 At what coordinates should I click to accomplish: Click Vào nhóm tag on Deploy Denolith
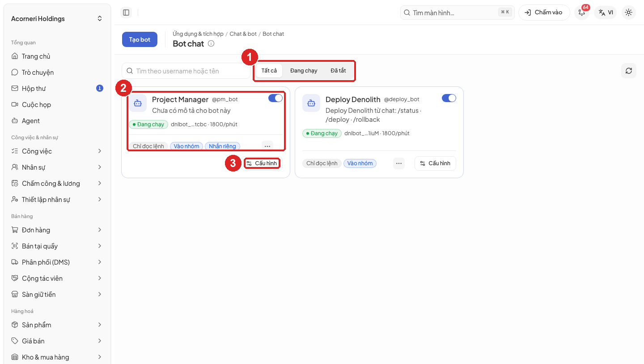(x=360, y=163)
